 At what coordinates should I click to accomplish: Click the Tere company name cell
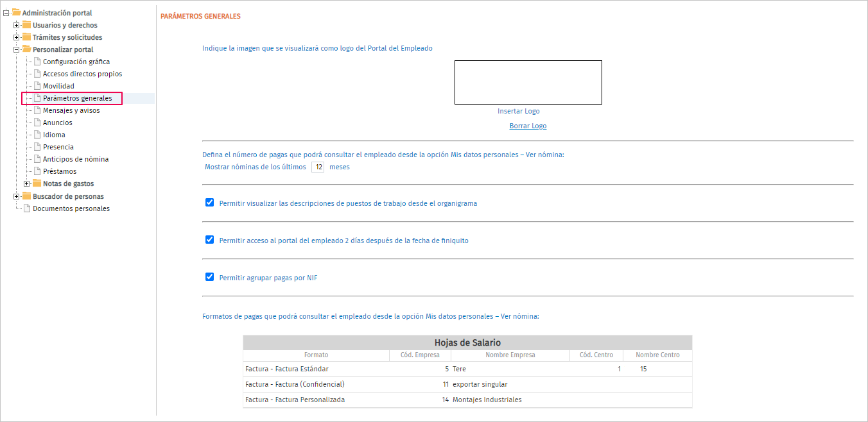459,369
